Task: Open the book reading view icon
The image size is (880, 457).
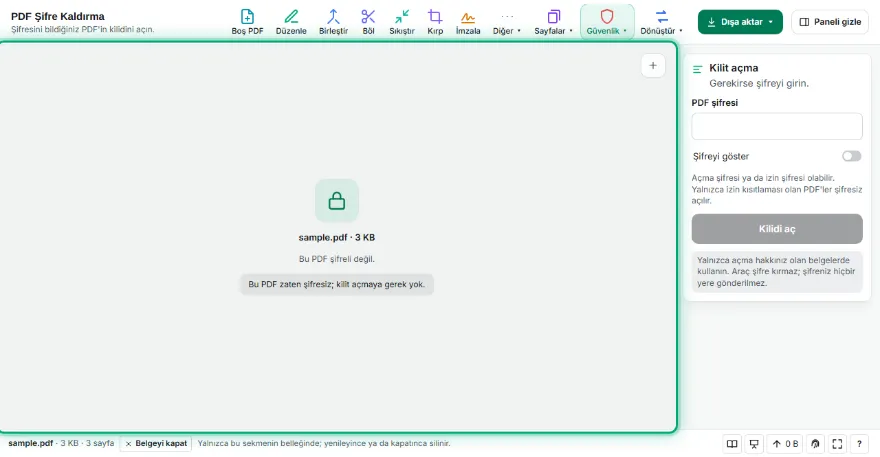Action: tap(732, 444)
